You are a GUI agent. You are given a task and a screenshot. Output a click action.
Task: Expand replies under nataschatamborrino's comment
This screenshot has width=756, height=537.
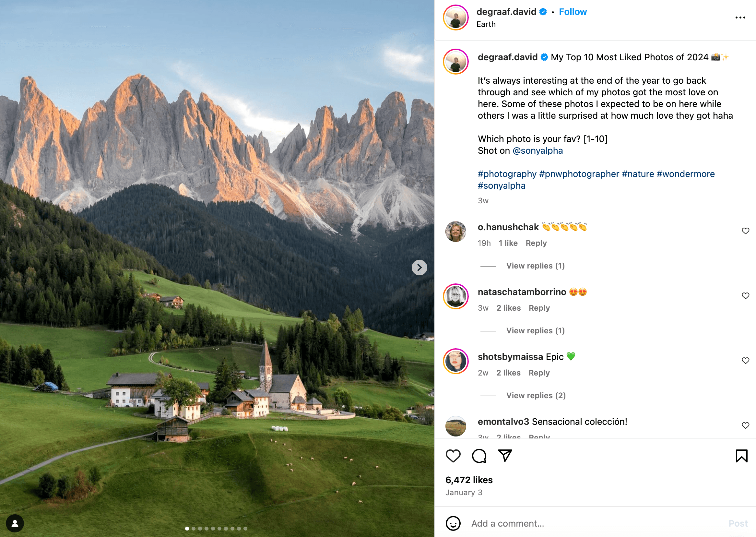coord(535,331)
